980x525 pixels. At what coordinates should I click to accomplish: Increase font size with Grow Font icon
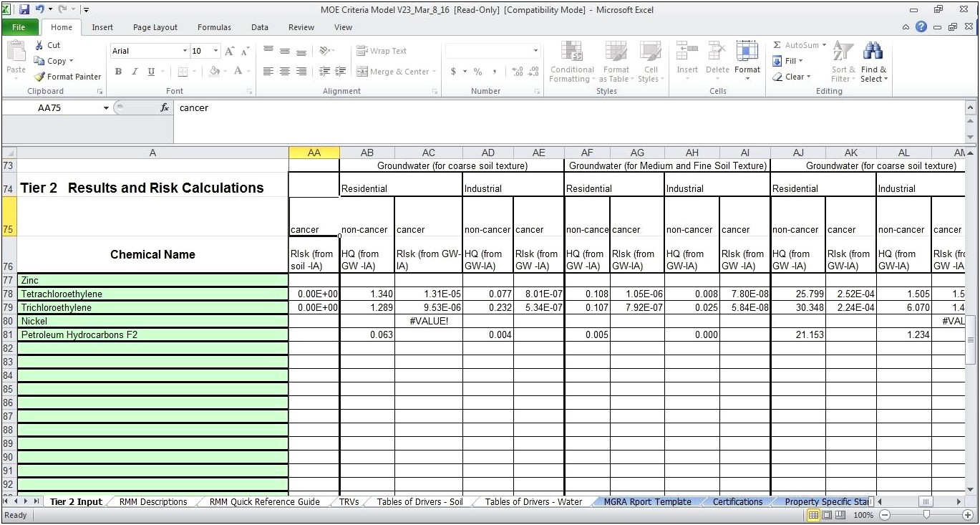(x=230, y=51)
